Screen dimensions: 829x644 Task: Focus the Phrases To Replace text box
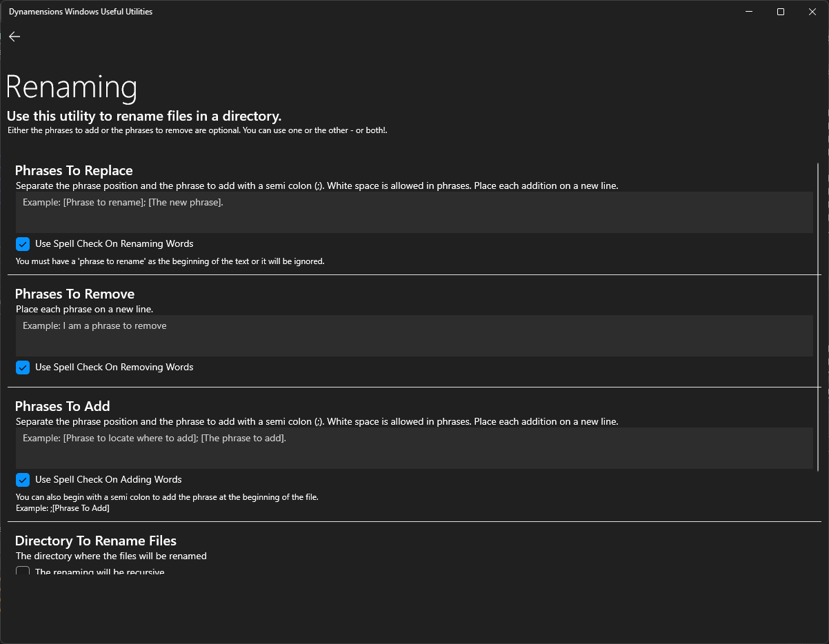[x=414, y=212]
